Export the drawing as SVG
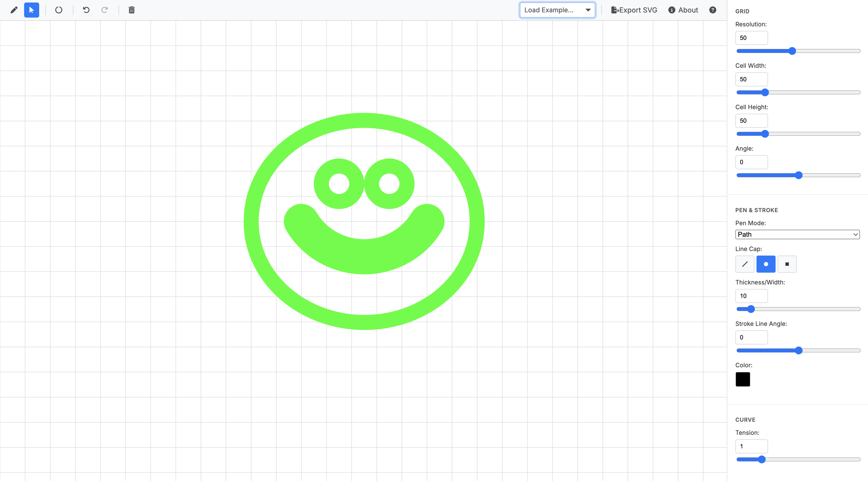The height and width of the screenshot is (481, 868). 634,10
